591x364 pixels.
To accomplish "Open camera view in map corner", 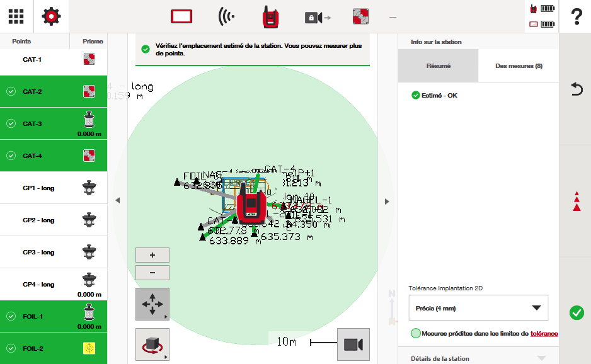I will pyautogui.click(x=353, y=344).
